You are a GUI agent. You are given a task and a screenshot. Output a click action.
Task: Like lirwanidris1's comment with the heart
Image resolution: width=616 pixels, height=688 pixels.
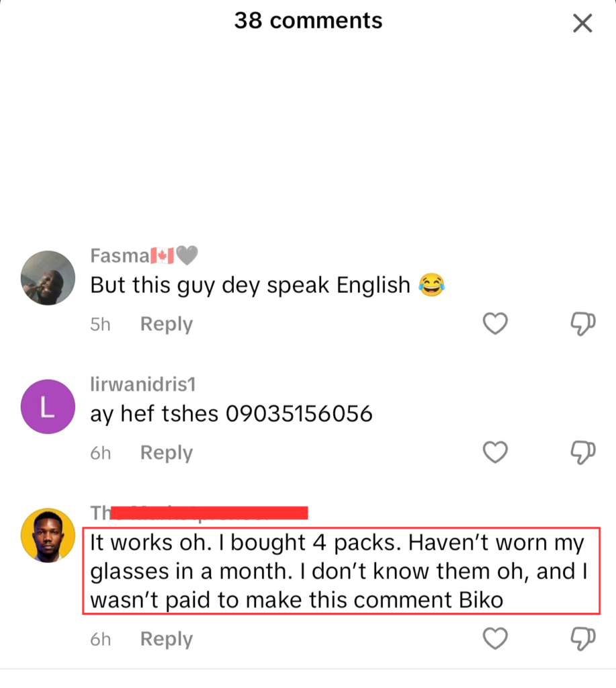tap(495, 452)
